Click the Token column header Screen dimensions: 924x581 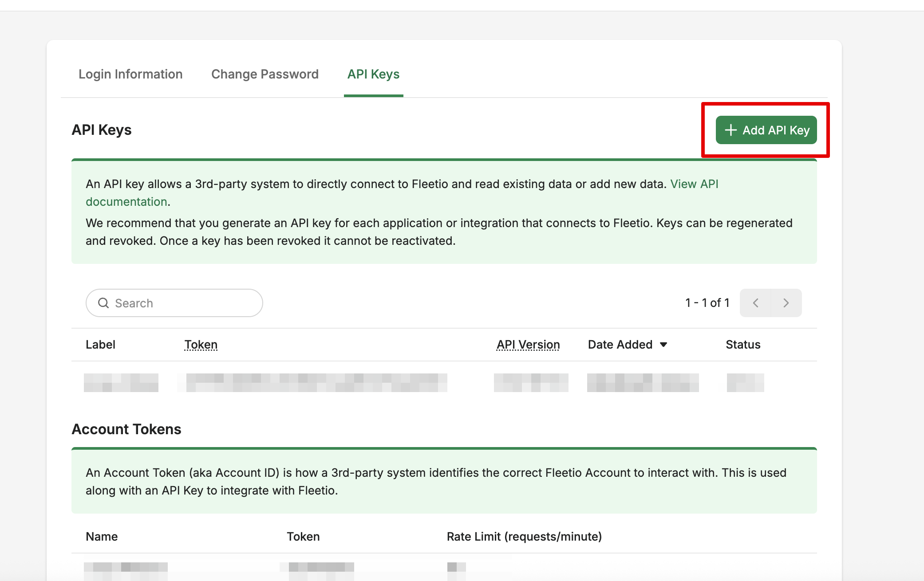(201, 345)
